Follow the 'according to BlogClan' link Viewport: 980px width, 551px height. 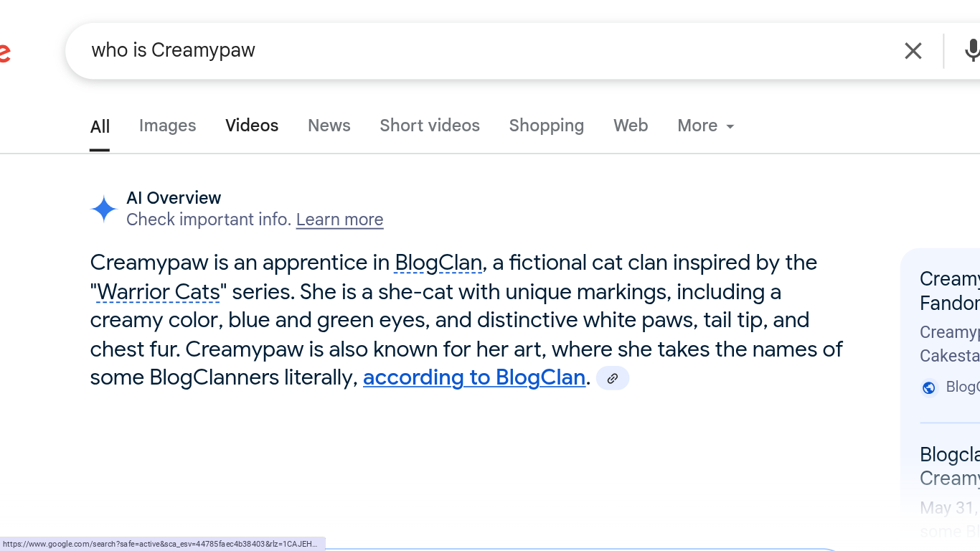pos(474,377)
